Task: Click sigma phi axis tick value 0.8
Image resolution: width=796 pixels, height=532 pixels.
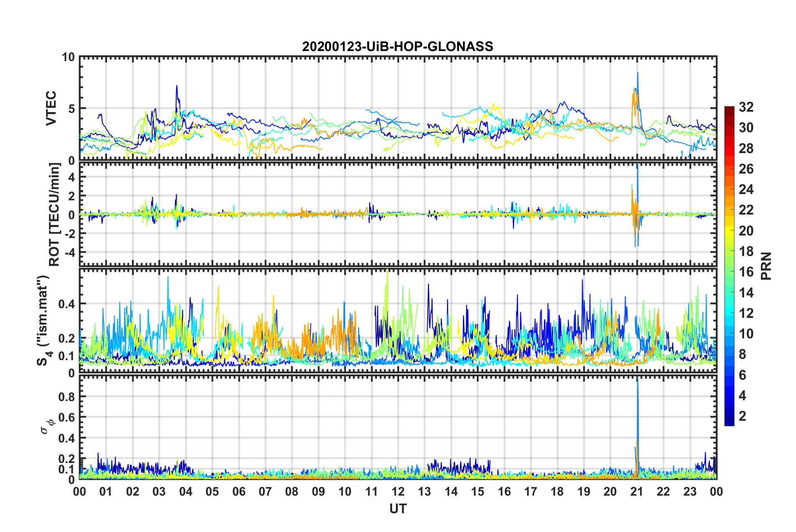Action: [x=67, y=396]
